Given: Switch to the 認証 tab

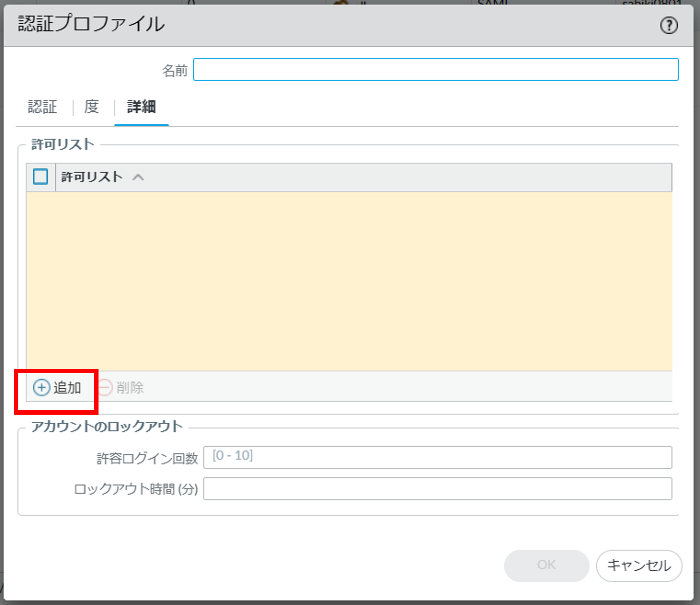Looking at the screenshot, I should click(42, 107).
